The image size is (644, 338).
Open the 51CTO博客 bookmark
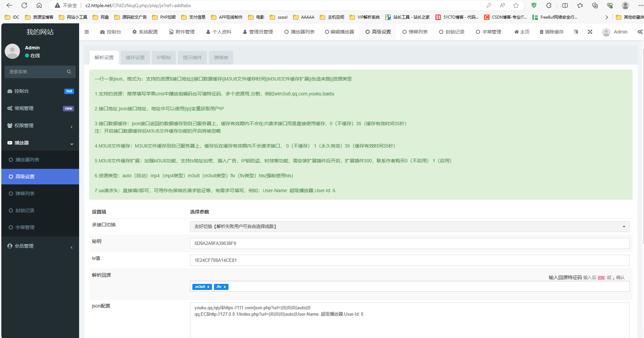tap(457, 17)
